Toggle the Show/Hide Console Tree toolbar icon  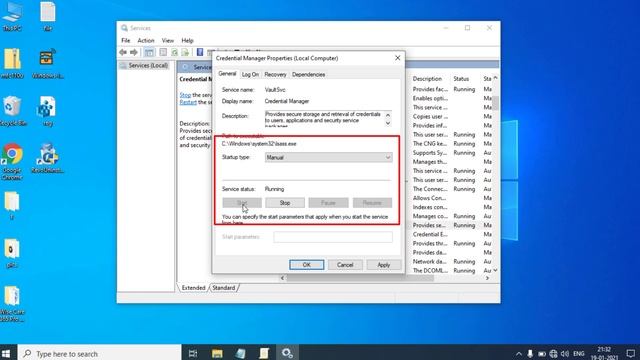click(x=149, y=52)
